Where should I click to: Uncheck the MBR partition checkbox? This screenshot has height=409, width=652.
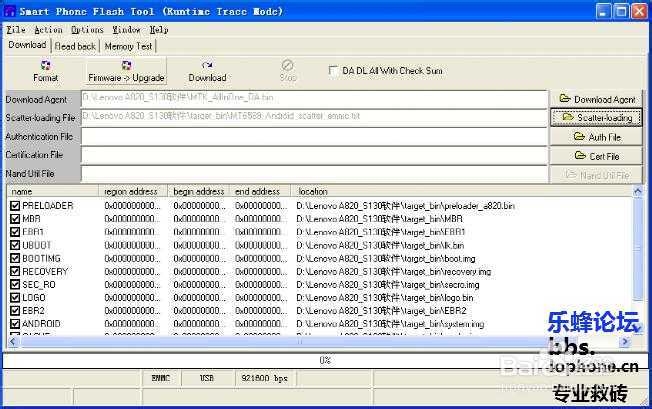click(x=15, y=219)
